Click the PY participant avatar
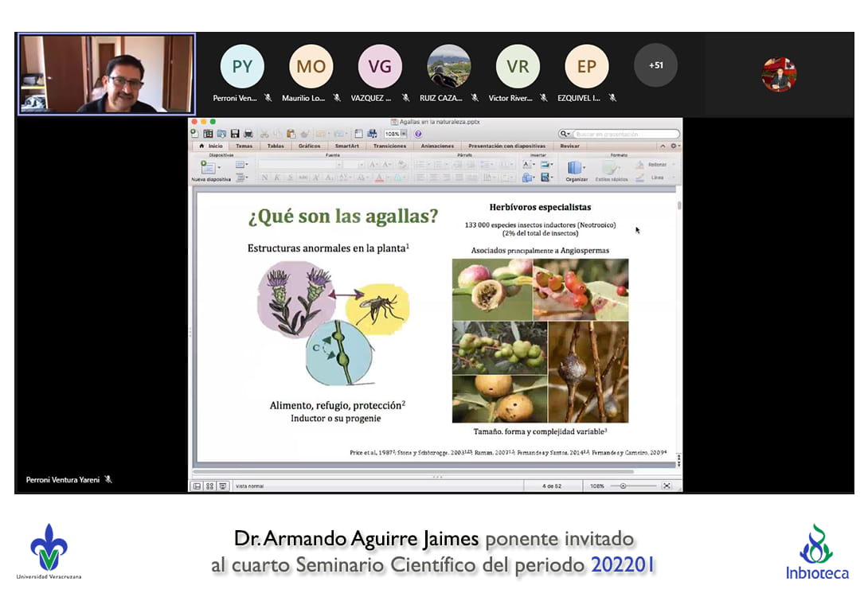The height and width of the screenshot is (605, 868). coord(241,66)
